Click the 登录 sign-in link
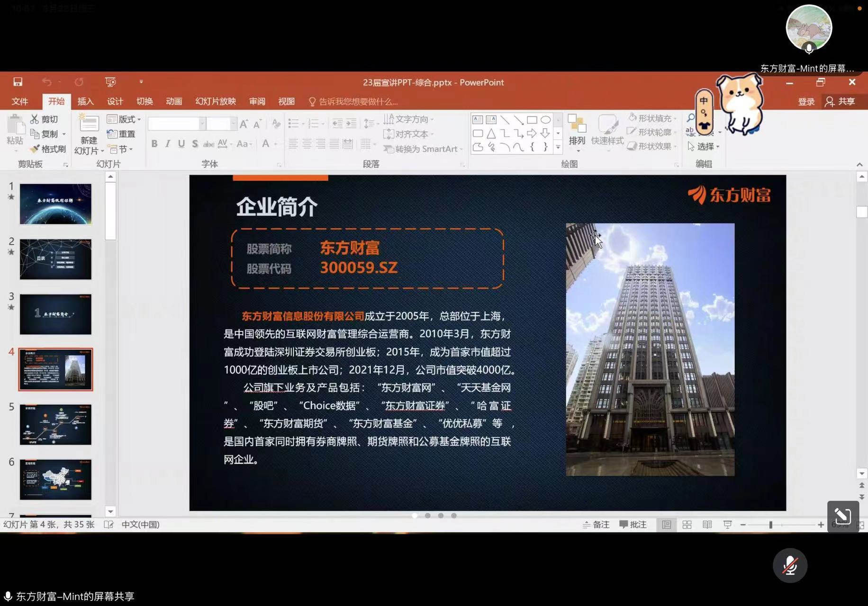The image size is (868, 606). pos(806,101)
